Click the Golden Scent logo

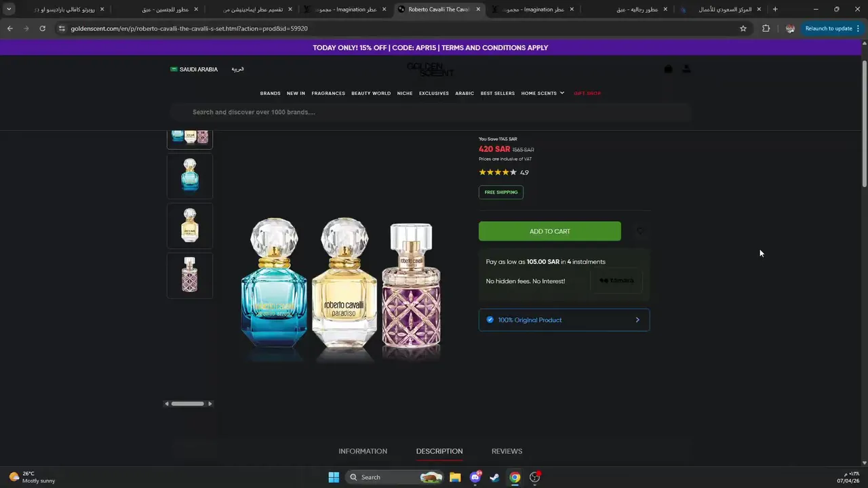(430, 69)
